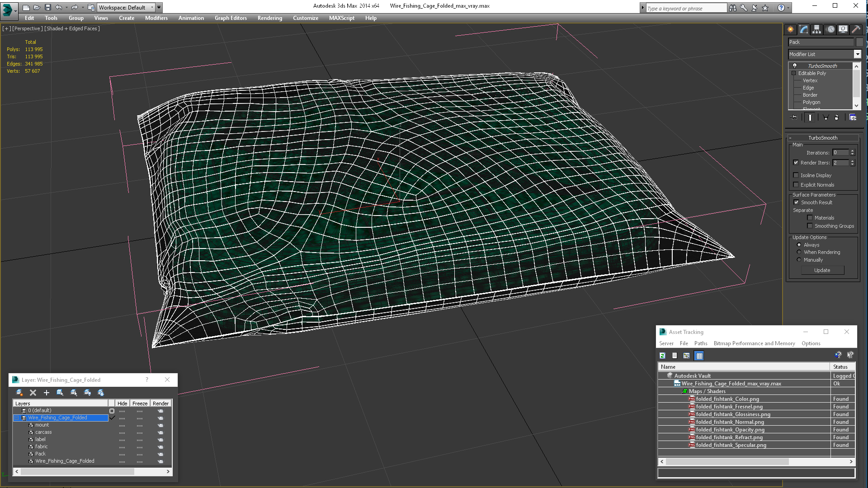Open Modifier List dropdown
868x488 pixels.
pos(857,54)
